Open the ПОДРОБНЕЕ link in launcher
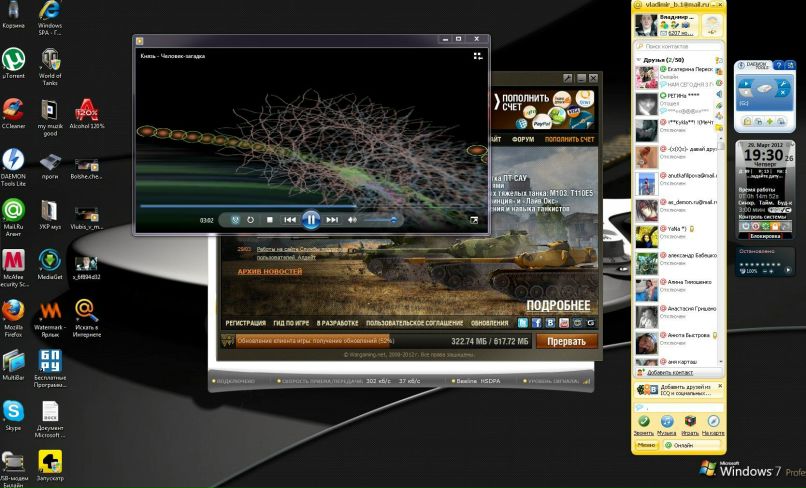This screenshot has height=488, width=806. (558, 305)
